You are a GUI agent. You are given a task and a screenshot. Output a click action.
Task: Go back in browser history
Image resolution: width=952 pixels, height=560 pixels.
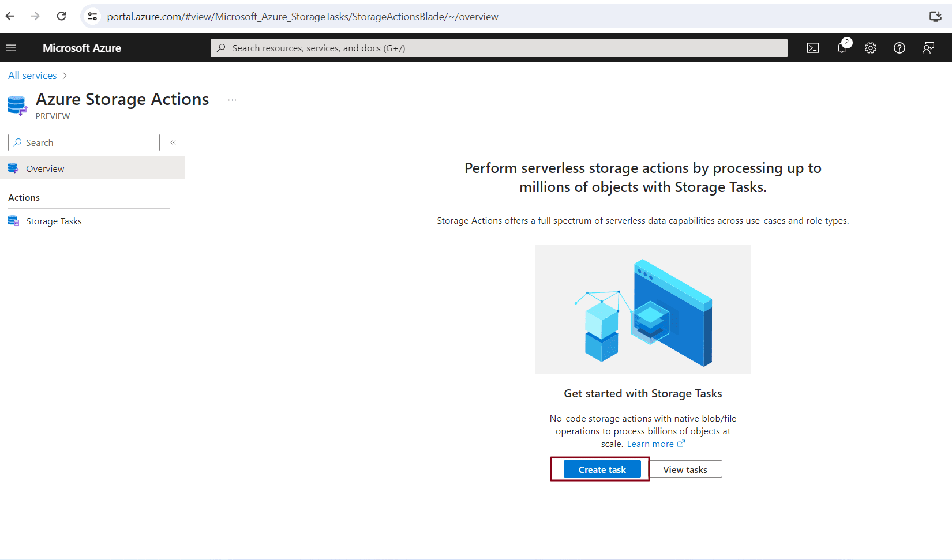coord(10,16)
